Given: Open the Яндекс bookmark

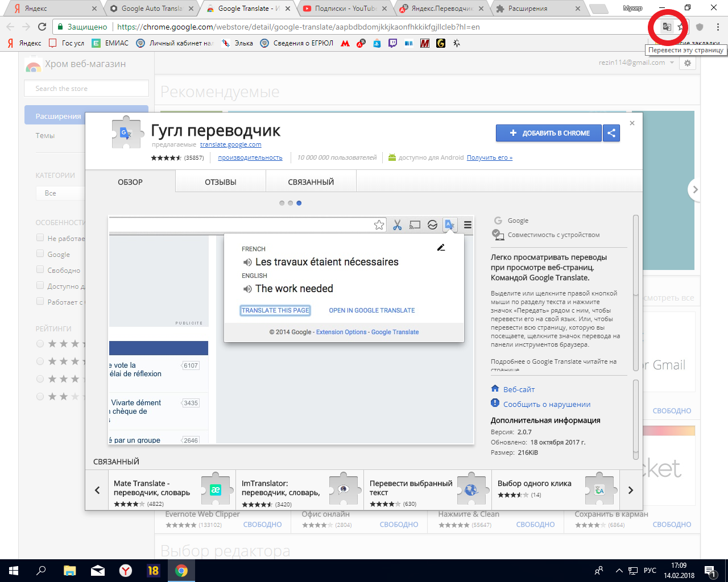Looking at the screenshot, I should pos(24,43).
